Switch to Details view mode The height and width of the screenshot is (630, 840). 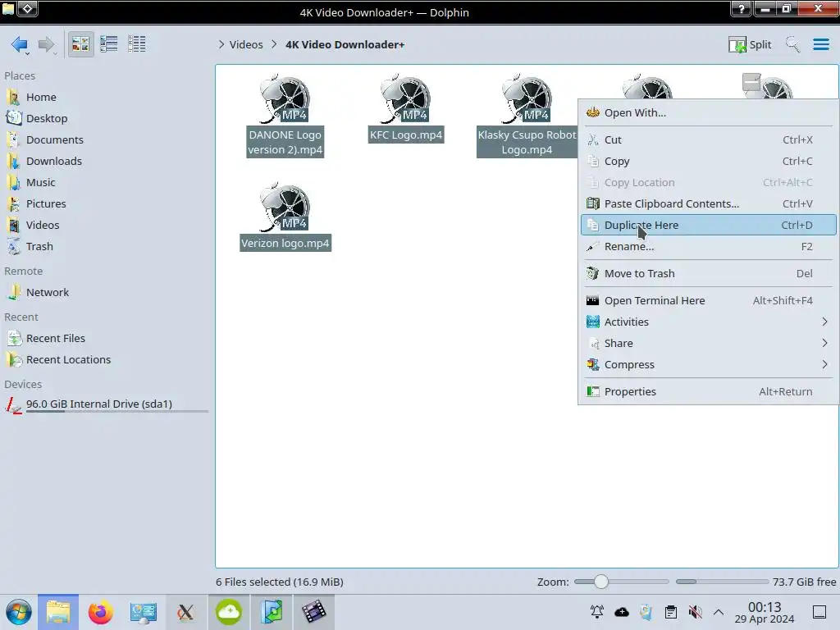[137, 44]
